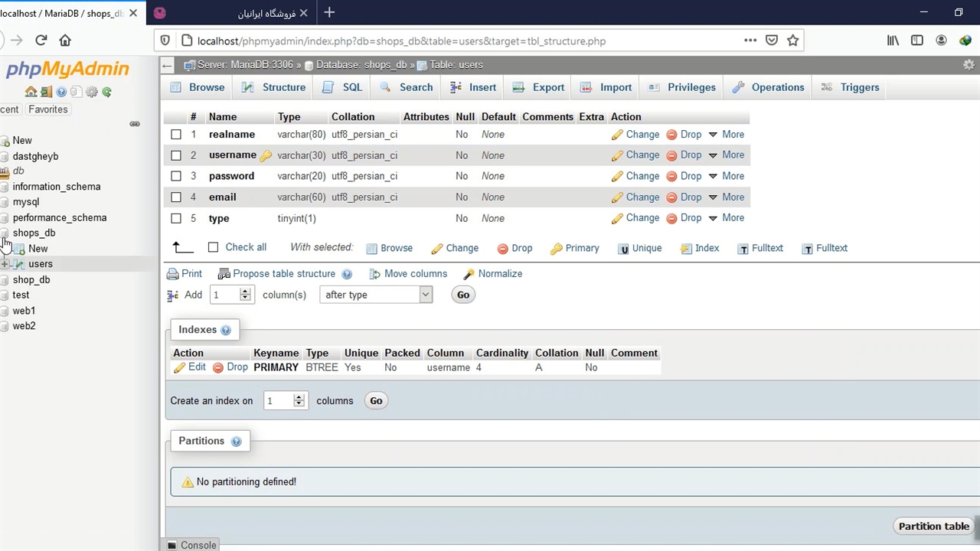Select the email column checkbox

176,197
